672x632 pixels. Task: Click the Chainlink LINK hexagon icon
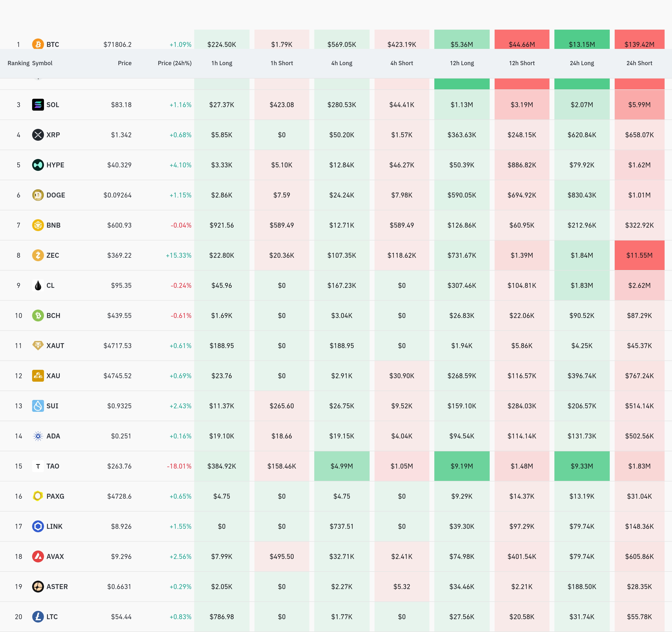click(x=38, y=526)
